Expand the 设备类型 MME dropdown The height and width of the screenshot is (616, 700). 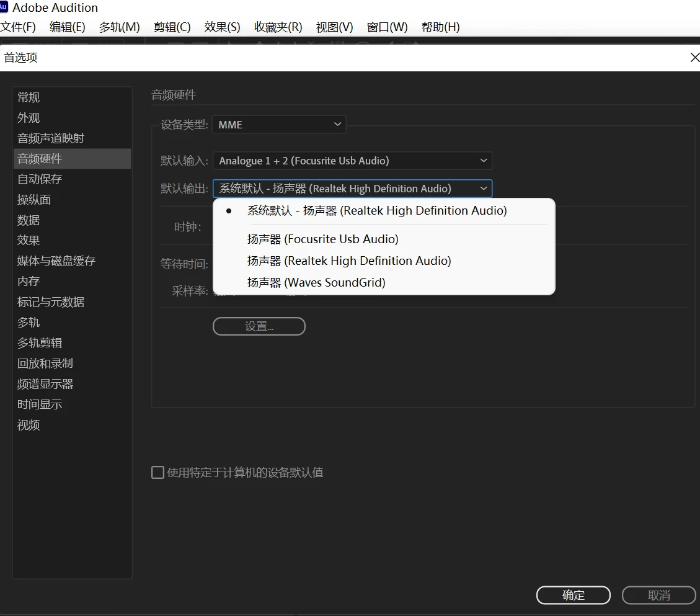pyautogui.click(x=279, y=125)
